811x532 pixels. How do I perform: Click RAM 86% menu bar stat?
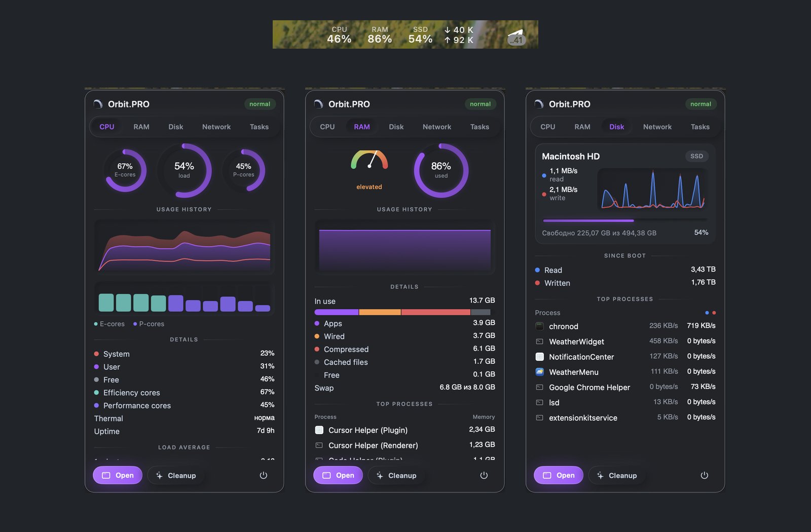click(x=380, y=34)
